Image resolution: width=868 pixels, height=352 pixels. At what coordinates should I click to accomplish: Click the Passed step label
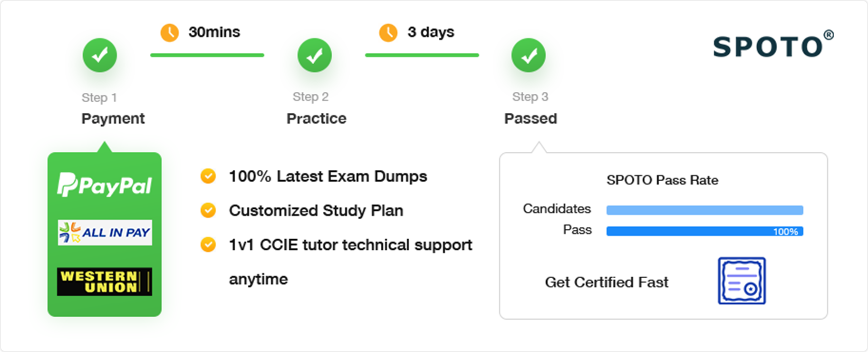click(530, 118)
